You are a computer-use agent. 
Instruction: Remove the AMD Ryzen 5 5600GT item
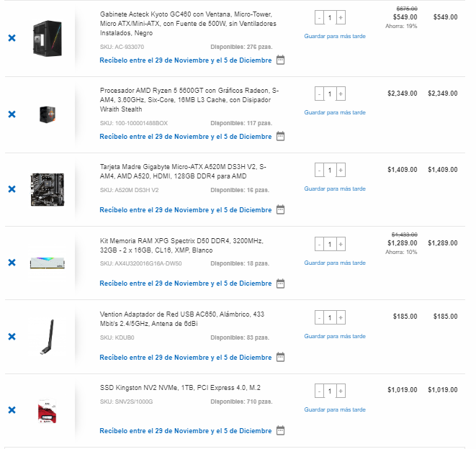click(12, 114)
